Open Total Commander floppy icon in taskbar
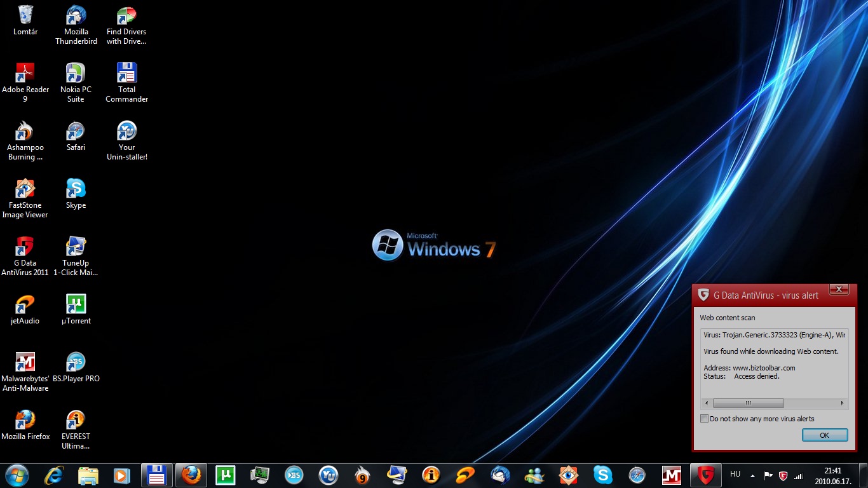The height and width of the screenshot is (488, 868). coord(156,475)
